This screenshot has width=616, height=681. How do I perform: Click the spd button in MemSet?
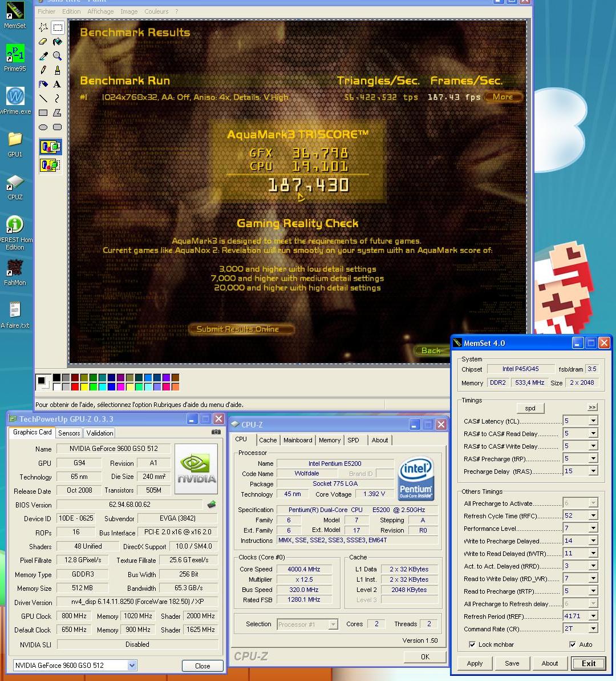pos(530,408)
